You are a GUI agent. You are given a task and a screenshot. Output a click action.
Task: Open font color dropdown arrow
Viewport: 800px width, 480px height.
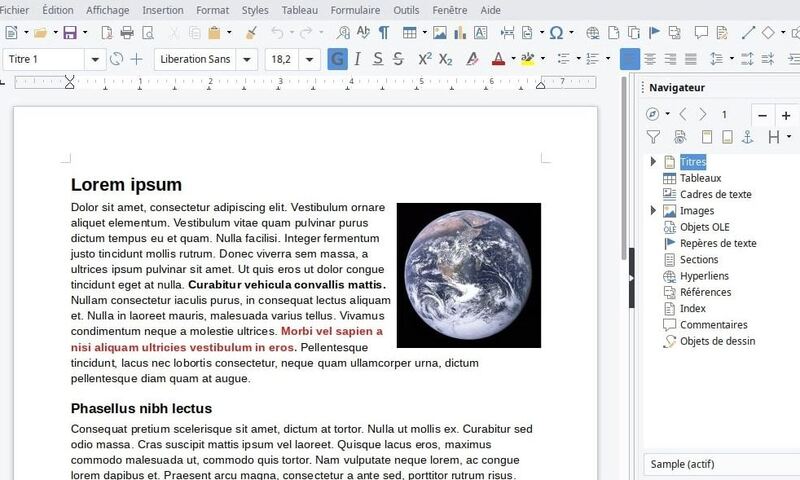coord(513,59)
